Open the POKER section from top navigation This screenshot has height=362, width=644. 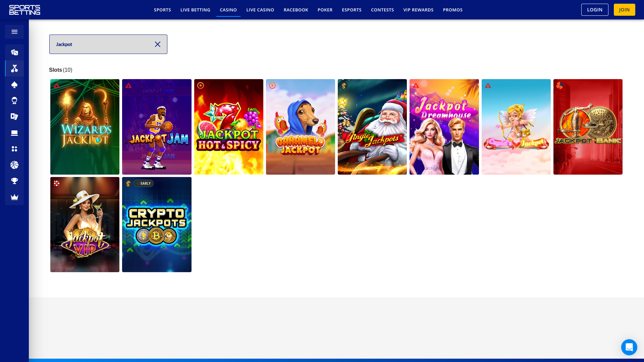click(325, 10)
